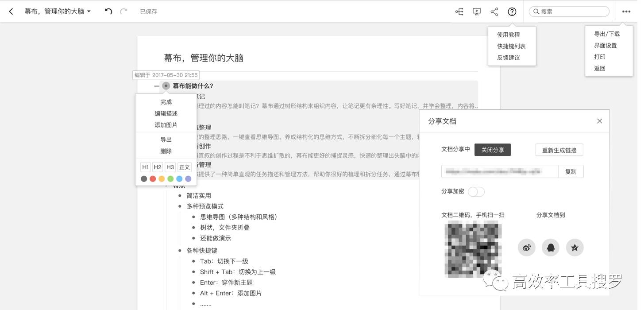Click 重新生成链接 button
This screenshot has height=310, width=644.
[x=559, y=150]
